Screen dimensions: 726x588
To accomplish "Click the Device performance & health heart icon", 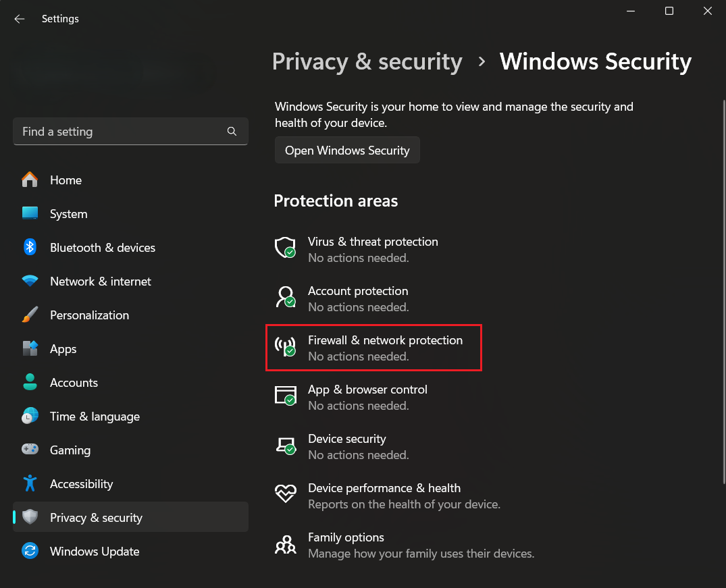I will [285, 493].
